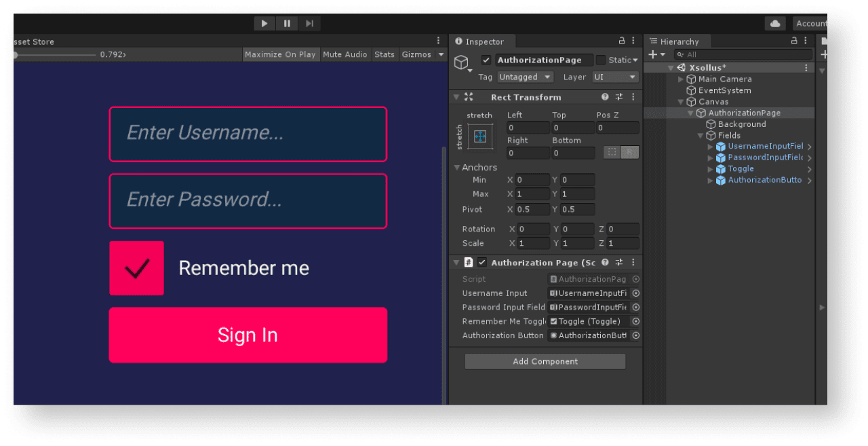Enable the Static checkbox
The width and height of the screenshot is (868, 446).
coord(600,60)
